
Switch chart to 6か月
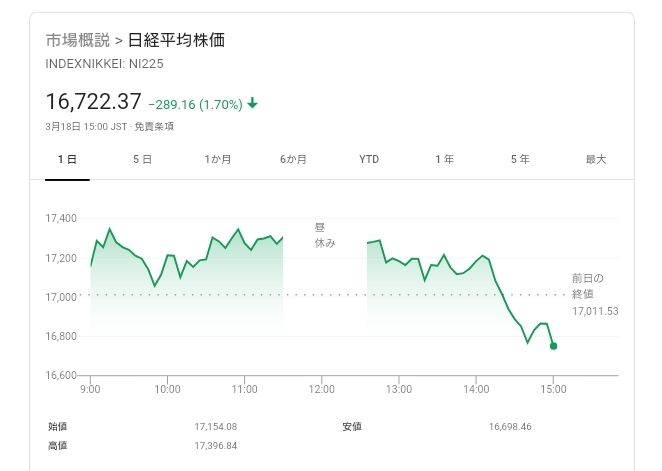[x=293, y=160]
